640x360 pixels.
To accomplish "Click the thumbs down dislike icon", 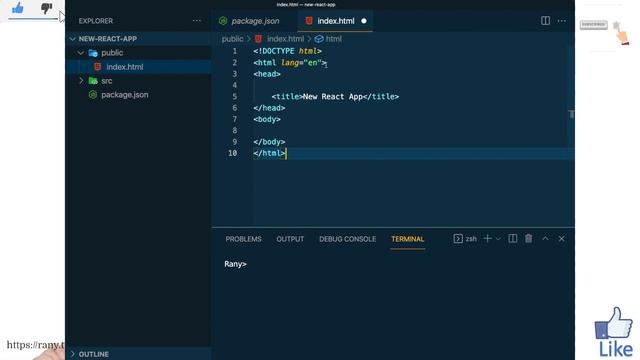I will (x=47, y=8).
